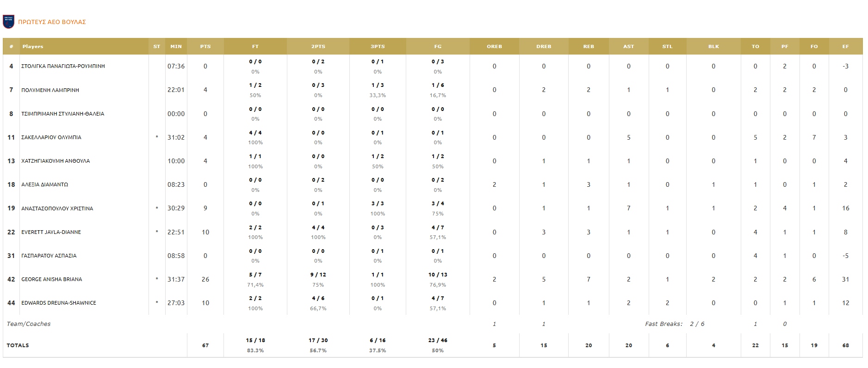Click the AST column header
This screenshot has height=368, width=868.
tap(628, 47)
